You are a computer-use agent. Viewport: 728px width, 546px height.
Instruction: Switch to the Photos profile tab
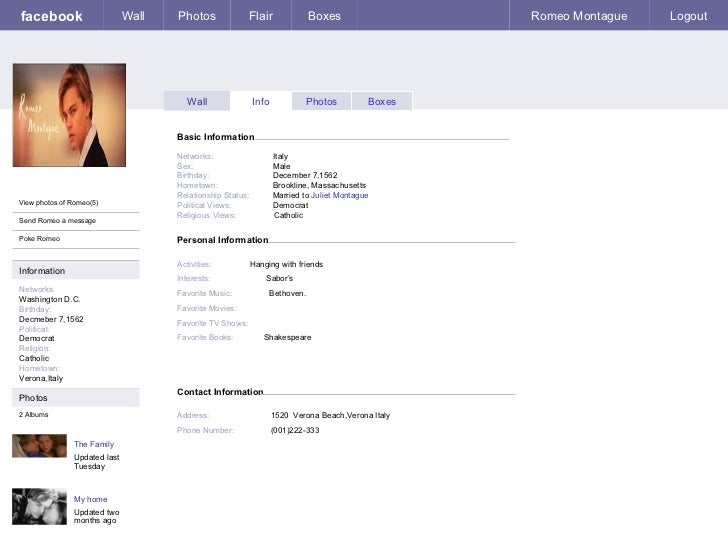click(x=321, y=101)
